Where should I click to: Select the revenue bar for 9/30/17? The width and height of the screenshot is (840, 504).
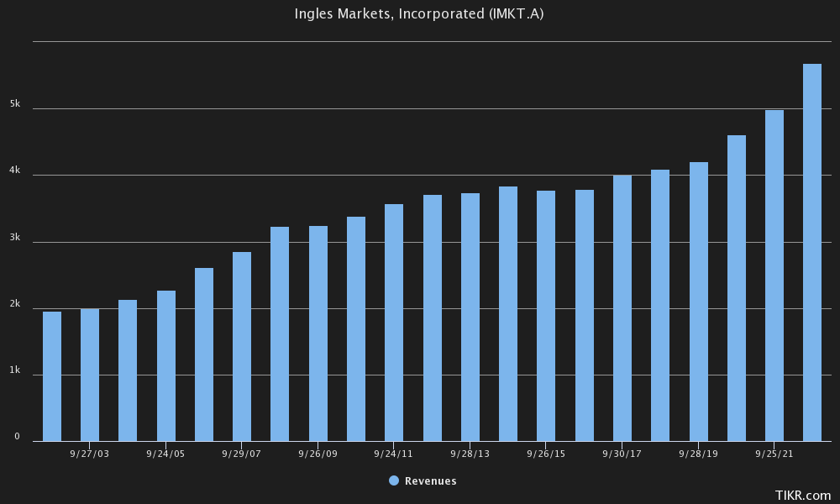click(622, 308)
